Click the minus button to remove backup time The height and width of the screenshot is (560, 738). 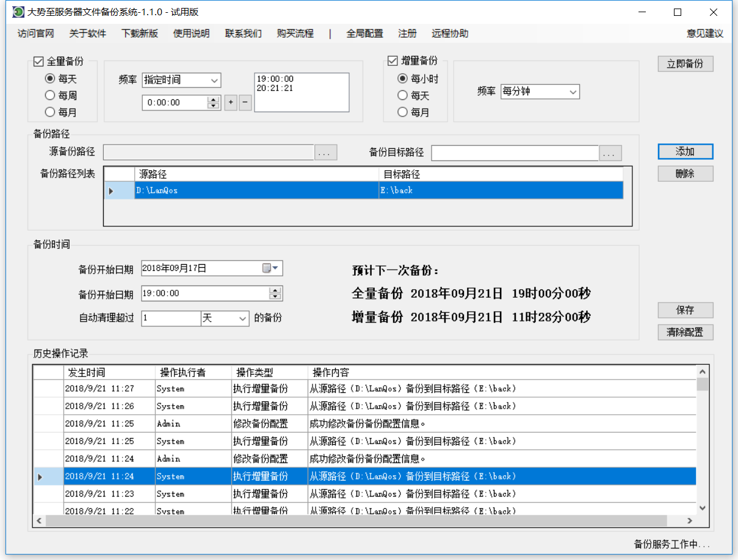245,102
